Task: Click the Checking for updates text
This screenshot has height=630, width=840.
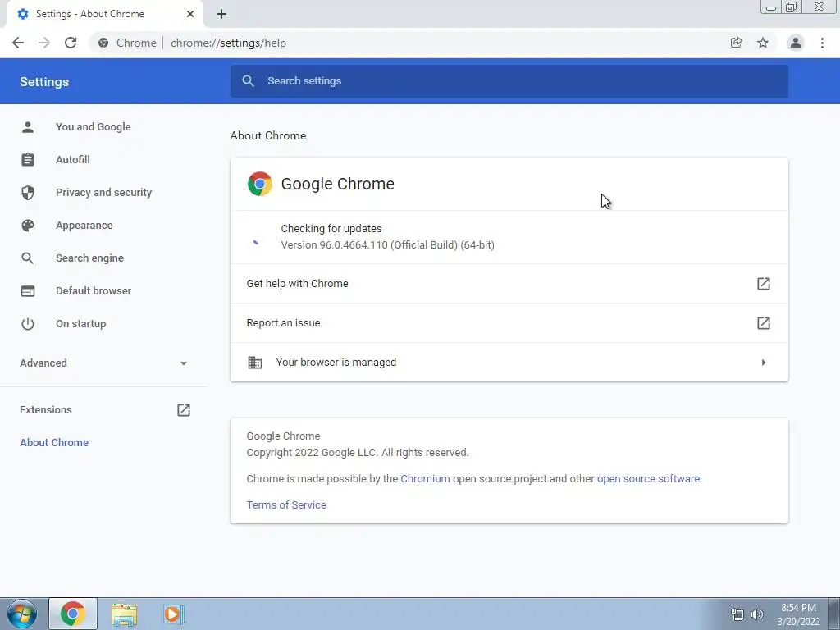Action: tap(331, 228)
